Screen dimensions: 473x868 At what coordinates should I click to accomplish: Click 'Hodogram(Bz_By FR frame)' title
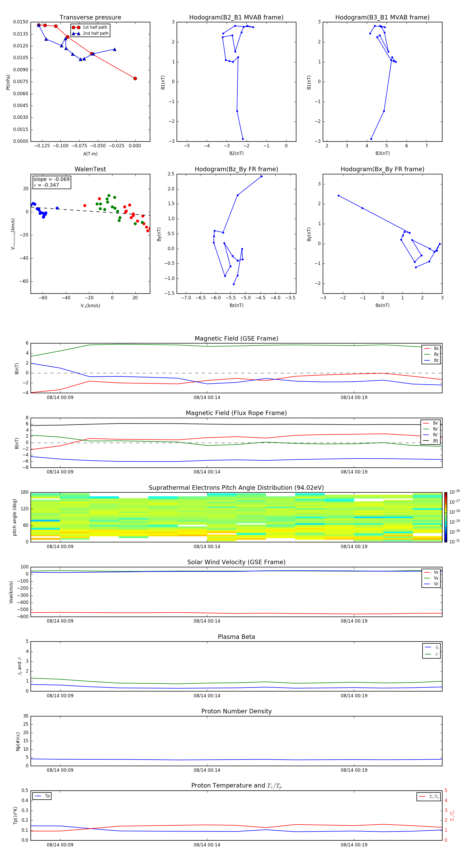pyautogui.click(x=236, y=169)
